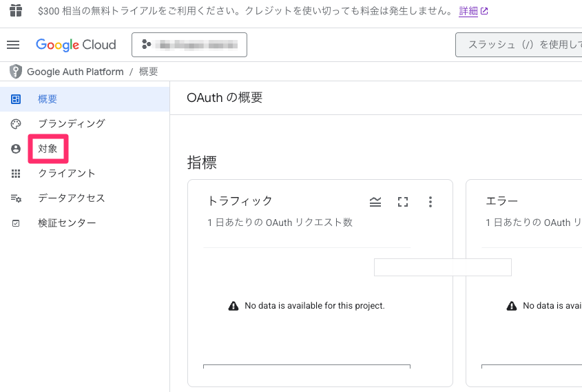Screen dimensions: 582x392
Task: Focus the slash search field
Action: [x=519, y=45]
